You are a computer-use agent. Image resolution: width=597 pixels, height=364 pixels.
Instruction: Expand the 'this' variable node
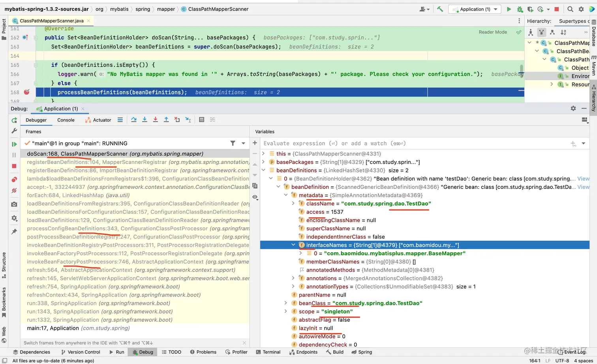point(263,154)
